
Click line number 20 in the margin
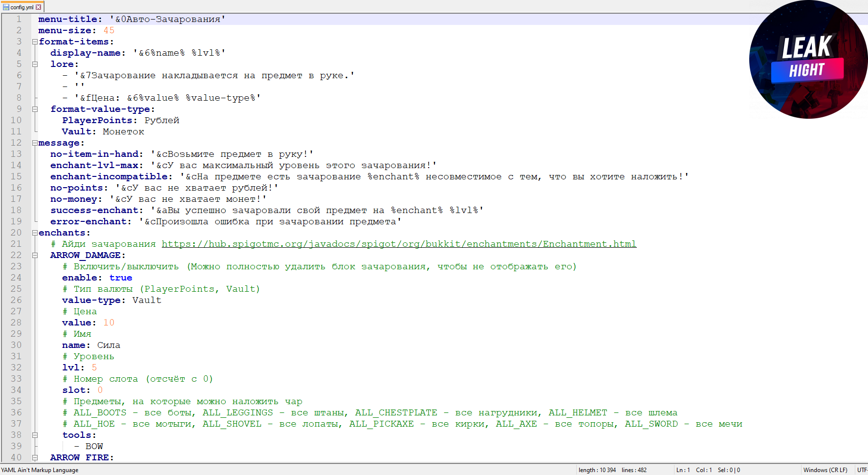pyautogui.click(x=16, y=233)
